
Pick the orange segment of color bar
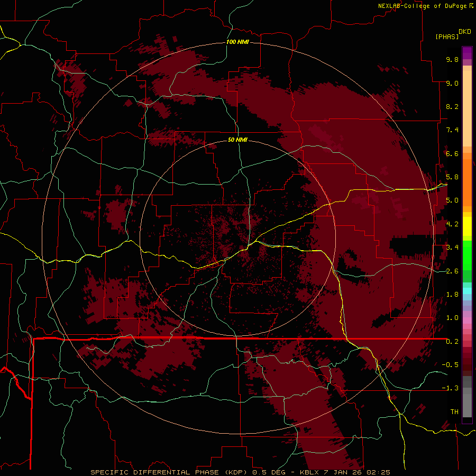(467, 182)
